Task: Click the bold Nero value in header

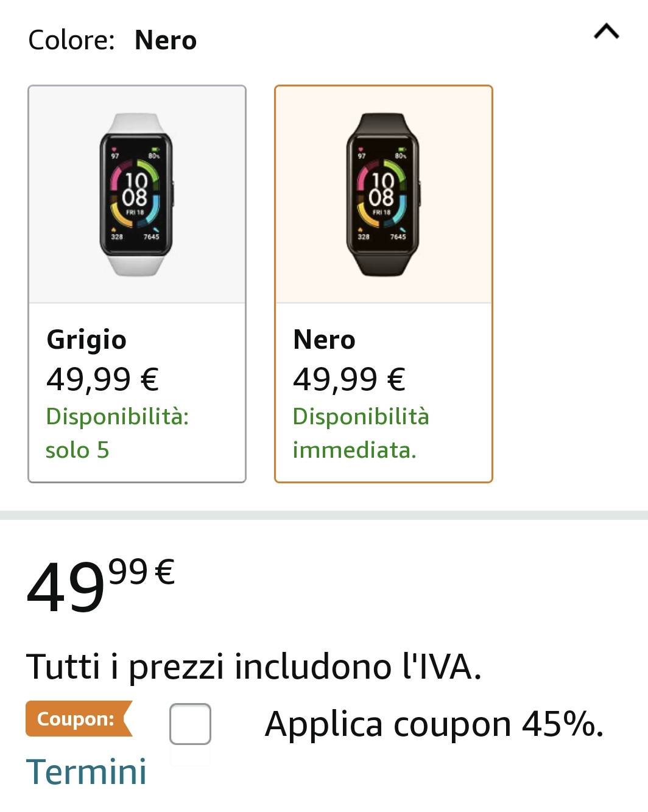Action: (x=166, y=40)
